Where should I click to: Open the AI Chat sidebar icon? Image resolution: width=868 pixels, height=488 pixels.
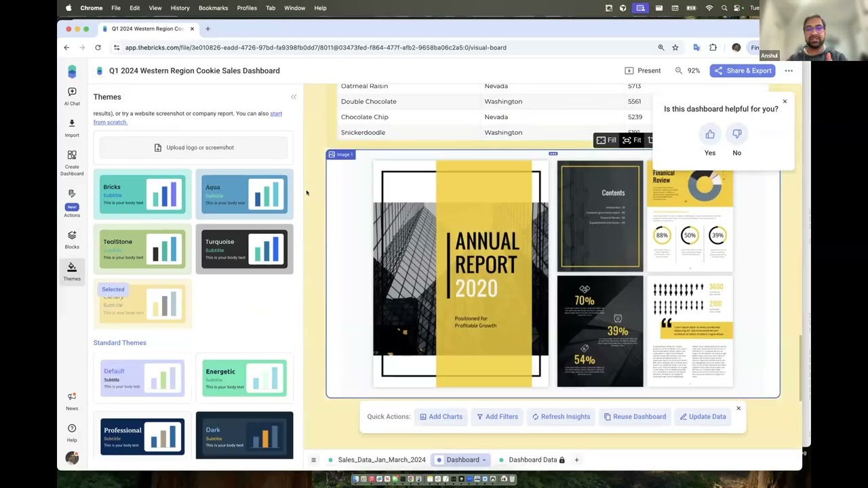[72, 91]
